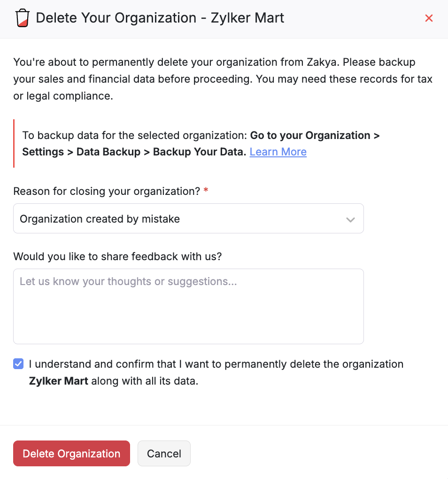Click the 'Delete Your Organization - Zylker Mart' title
This screenshot has height=479, width=448.
pos(160,18)
